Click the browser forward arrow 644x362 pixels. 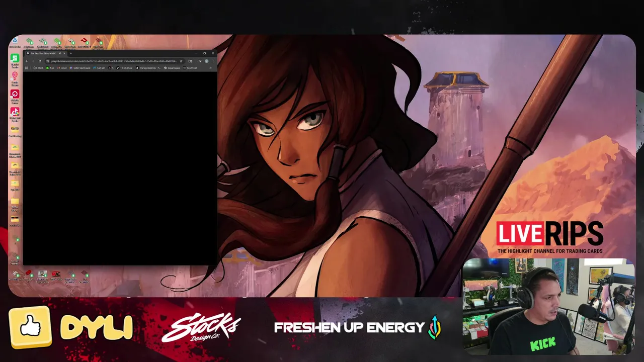pos(33,61)
